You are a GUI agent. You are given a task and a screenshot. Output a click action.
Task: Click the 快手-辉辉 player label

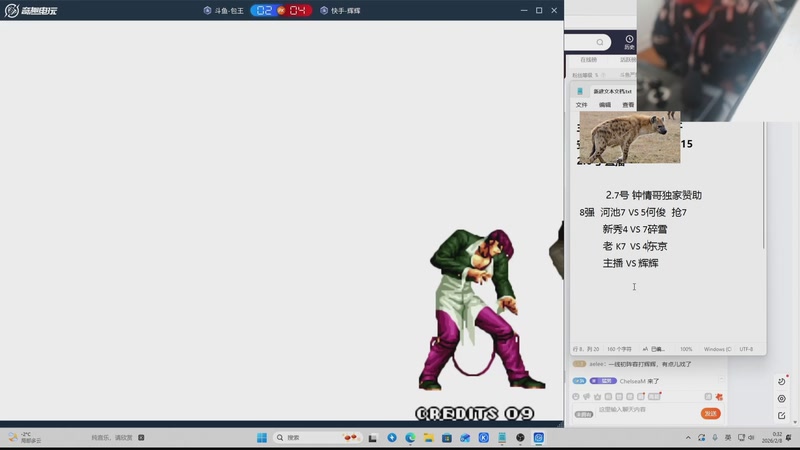pyautogui.click(x=340, y=10)
